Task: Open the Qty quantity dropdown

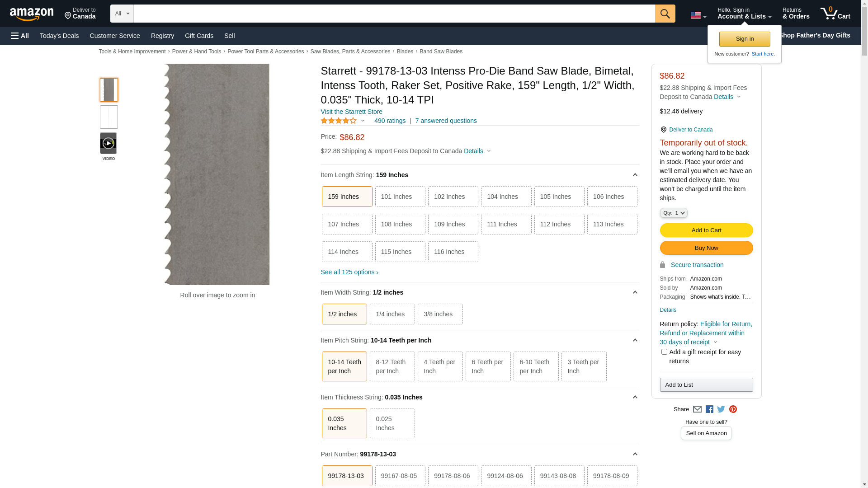Action: (673, 213)
